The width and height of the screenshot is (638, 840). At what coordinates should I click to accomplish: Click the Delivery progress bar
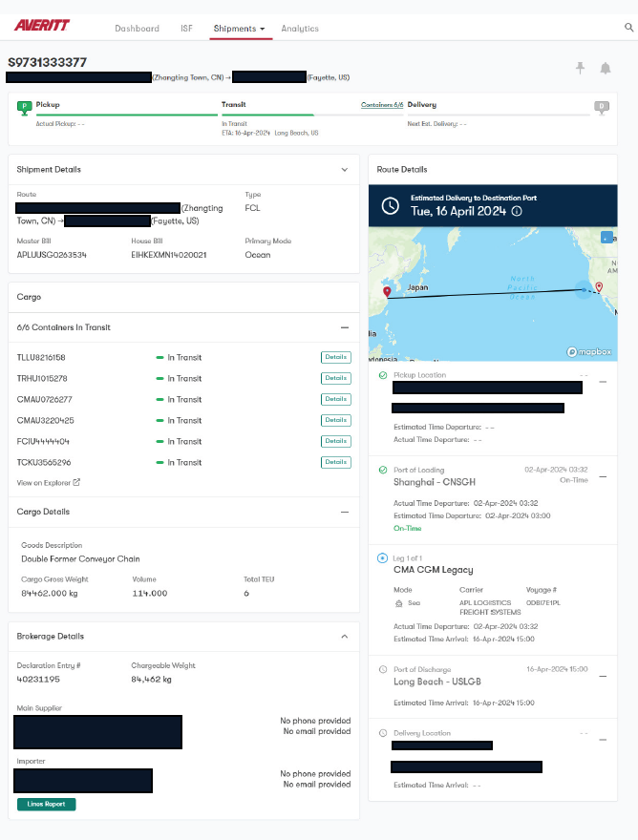499,115
